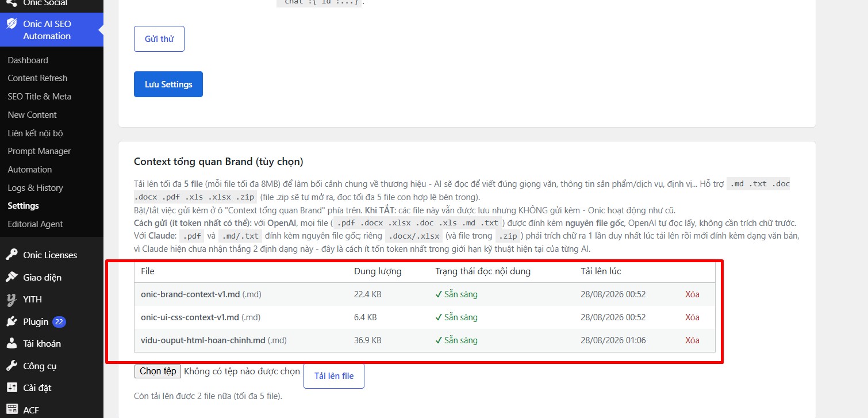Image resolution: width=868 pixels, height=418 pixels.
Task: Select file name onic-ui-css-context-v1.md
Action: pyautogui.click(x=190, y=317)
